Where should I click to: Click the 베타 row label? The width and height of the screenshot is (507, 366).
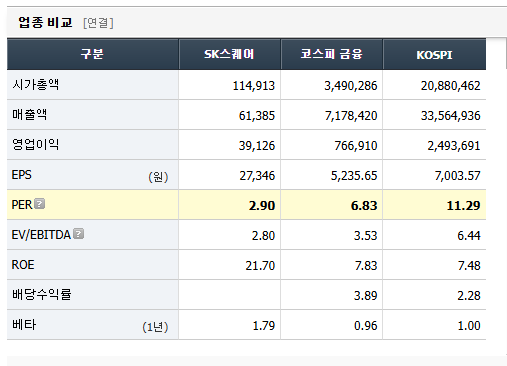click(x=24, y=325)
